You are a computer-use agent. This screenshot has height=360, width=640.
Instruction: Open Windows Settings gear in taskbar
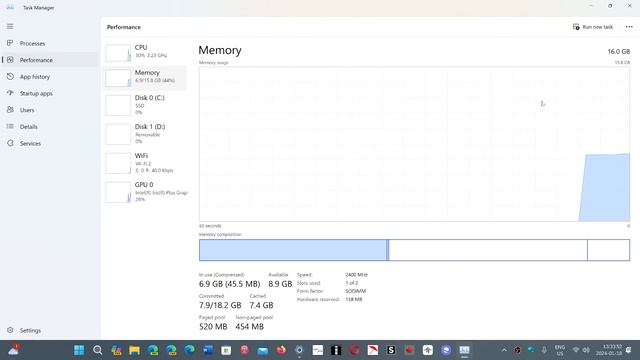point(299,350)
